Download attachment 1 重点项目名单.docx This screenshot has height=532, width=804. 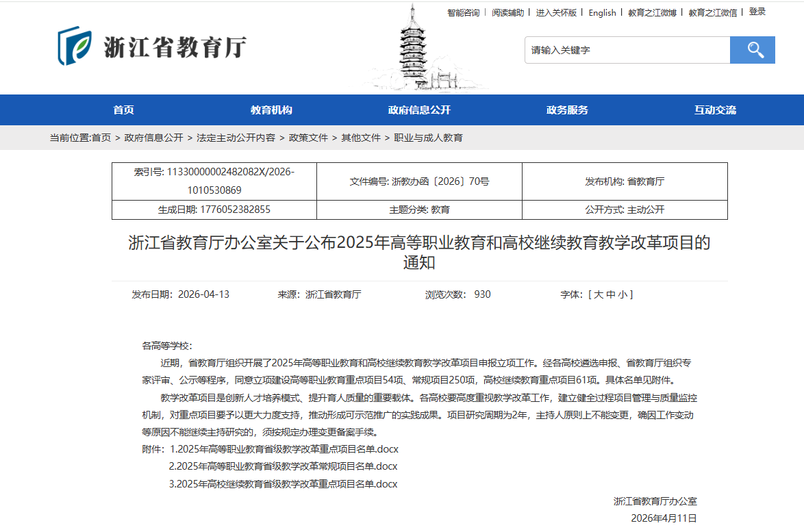(x=284, y=449)
